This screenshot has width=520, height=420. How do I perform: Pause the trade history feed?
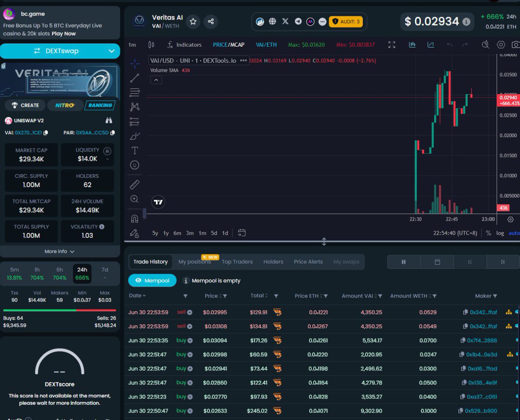coord(403,262)
